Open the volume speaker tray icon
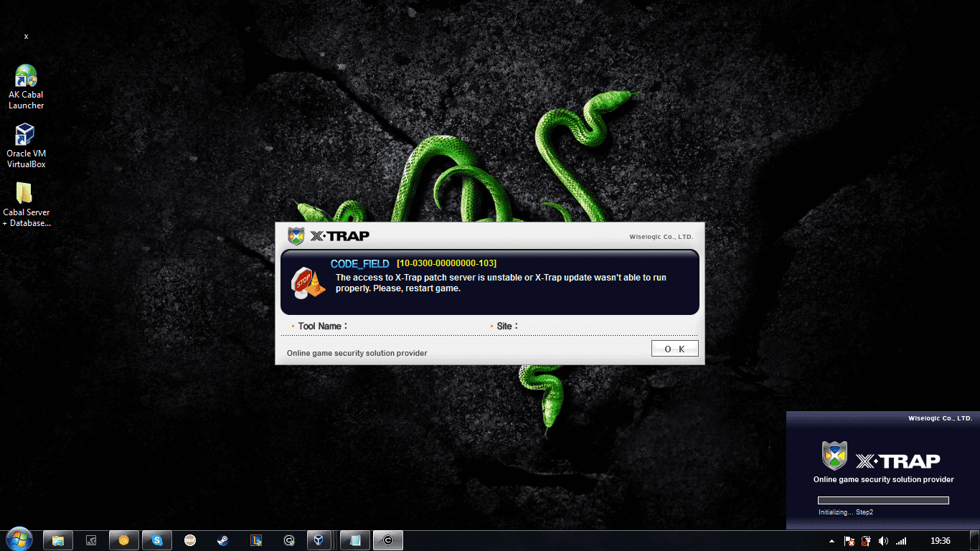980x551 pixels. tap(883, 541)
